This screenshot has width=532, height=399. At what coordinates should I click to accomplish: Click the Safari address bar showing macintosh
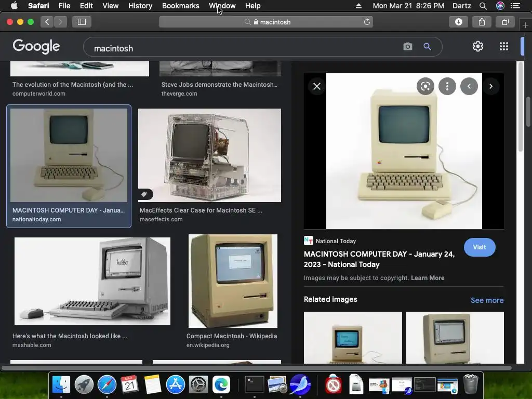point(266,22)
